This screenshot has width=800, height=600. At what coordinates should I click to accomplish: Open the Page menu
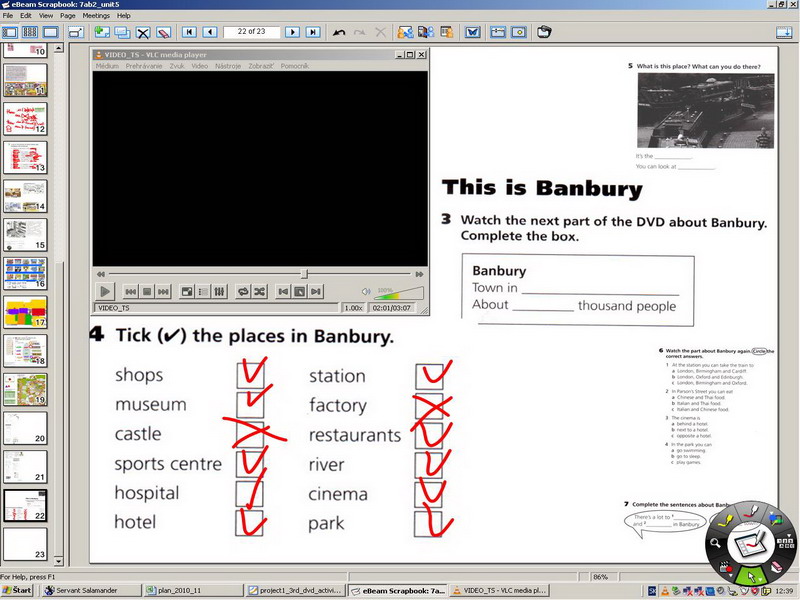[67, 16]
